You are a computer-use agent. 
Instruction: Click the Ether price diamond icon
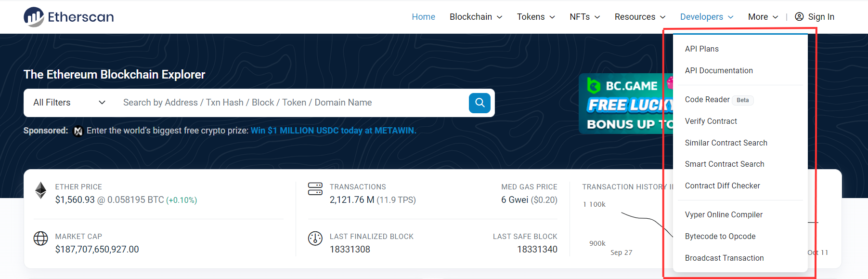(x=41, y=190)
